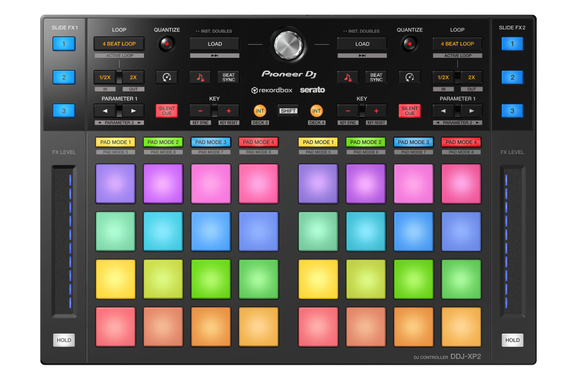
Task: Select left deck PAD MODE 4
Action: click(x=259, y=142)
